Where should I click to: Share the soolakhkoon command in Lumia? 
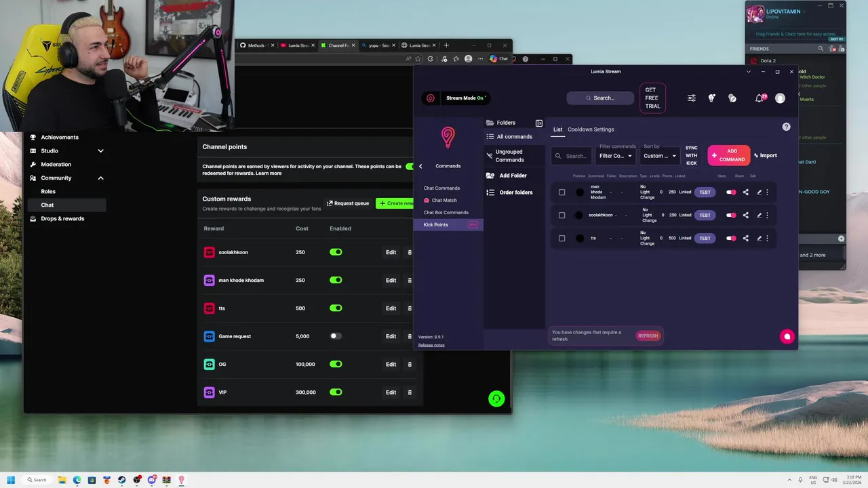click(x=745, y=216)
